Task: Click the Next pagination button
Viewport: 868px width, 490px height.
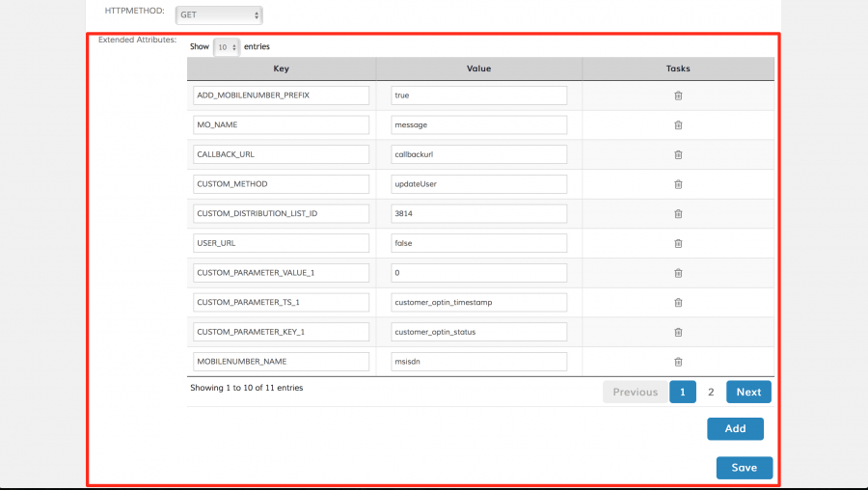Action: 748,392
